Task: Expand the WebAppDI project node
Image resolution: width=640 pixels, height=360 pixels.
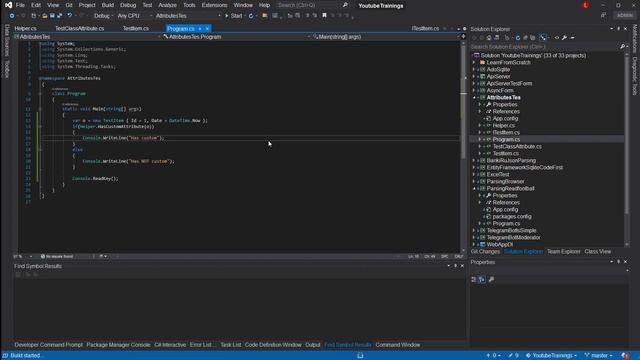Action: click(x=474, y=244)
